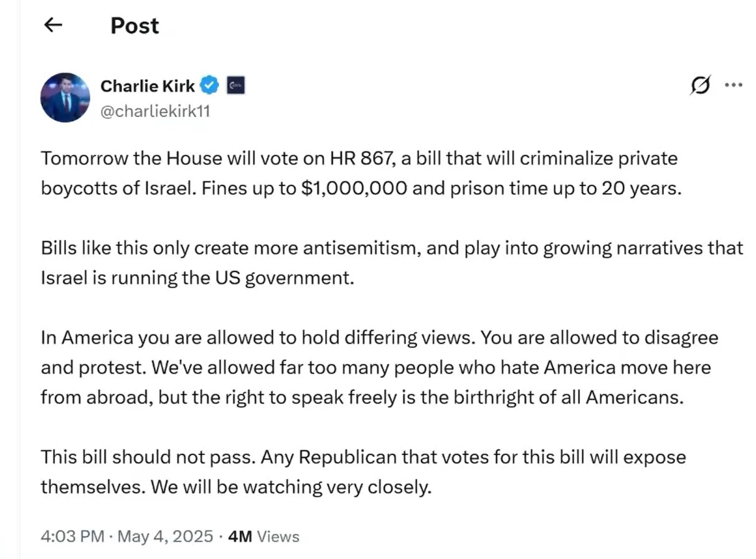The height and width of the screenshot is (559, 756).
Task: Click the $1,000,000 fine amount text
Action: 354,188
